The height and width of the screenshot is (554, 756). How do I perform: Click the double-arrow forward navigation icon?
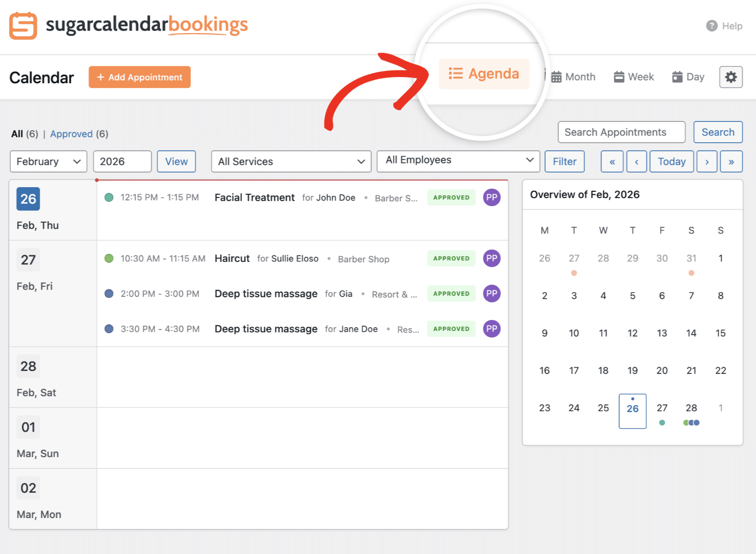pos(731,161)
